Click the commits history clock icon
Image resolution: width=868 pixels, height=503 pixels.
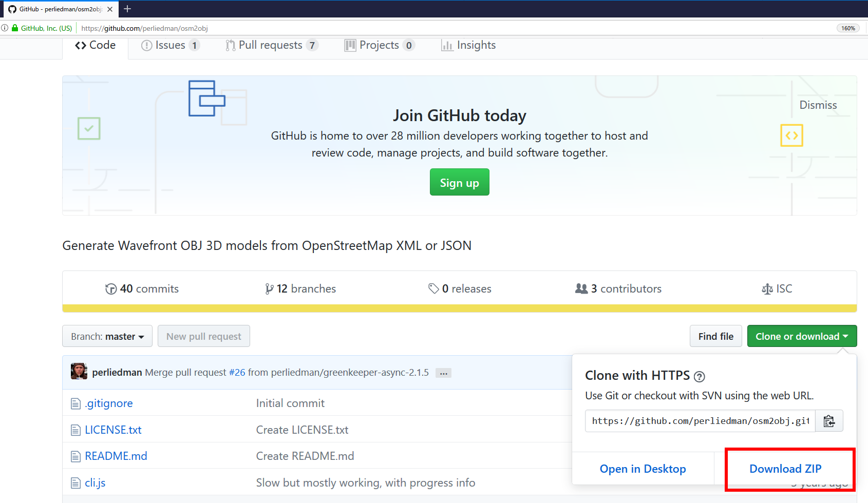111,289
